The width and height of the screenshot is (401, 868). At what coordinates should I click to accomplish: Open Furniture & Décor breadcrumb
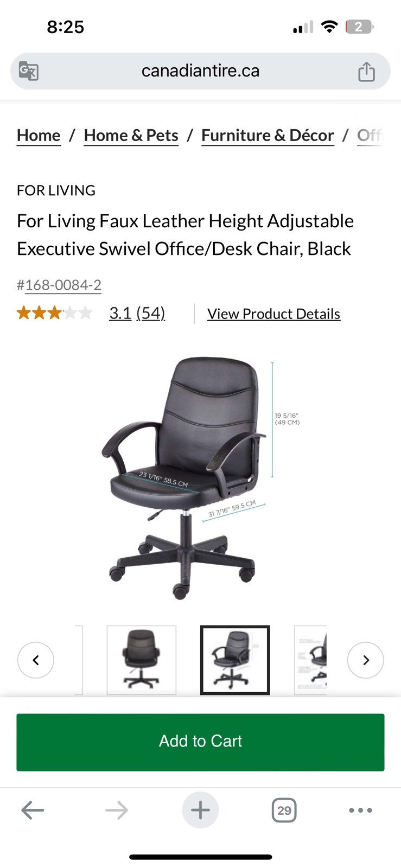click(x=268, y=136)
